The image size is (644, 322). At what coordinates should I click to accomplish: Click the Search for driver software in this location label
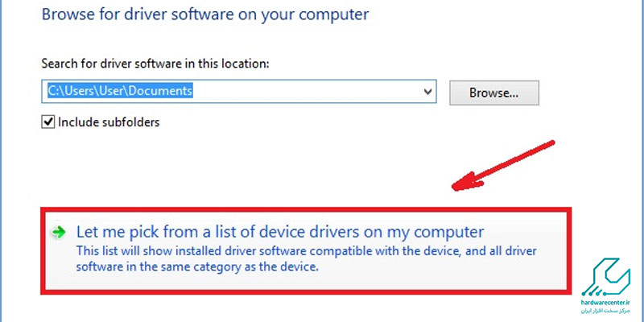[x=155, y=64]
